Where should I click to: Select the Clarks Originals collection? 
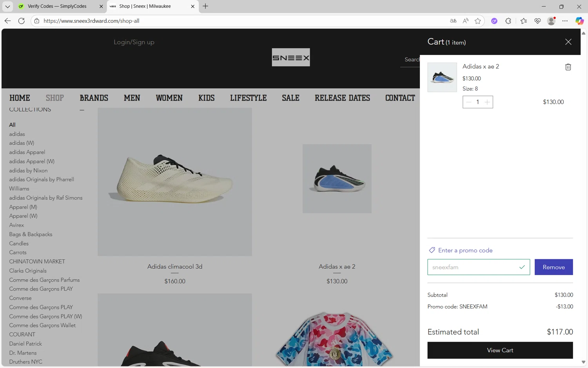click(x=28, y=271)
